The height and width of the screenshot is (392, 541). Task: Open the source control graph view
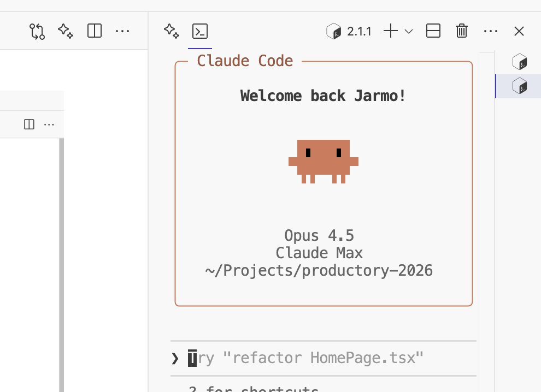[x=37, y=31]
